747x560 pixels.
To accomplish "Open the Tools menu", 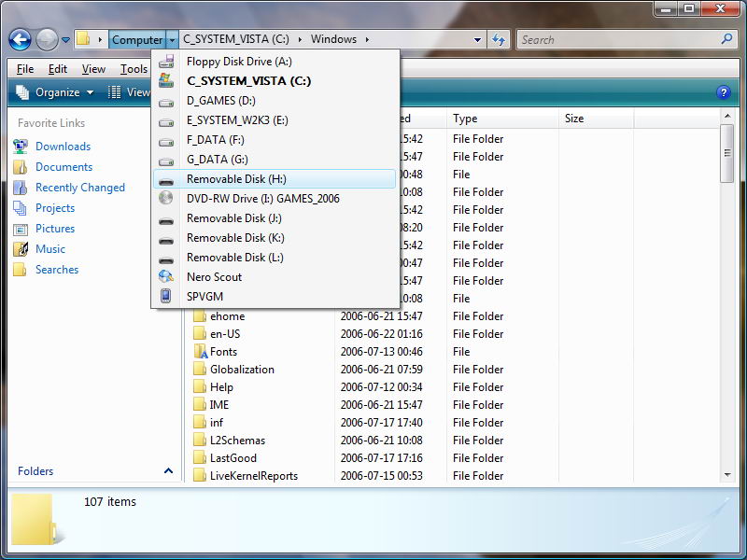I will pos(134,69).
